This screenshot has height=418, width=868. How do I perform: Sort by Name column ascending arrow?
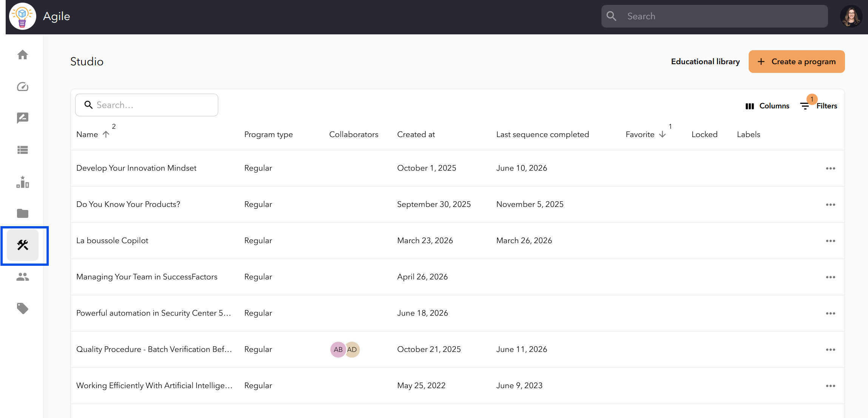point(106,134)
